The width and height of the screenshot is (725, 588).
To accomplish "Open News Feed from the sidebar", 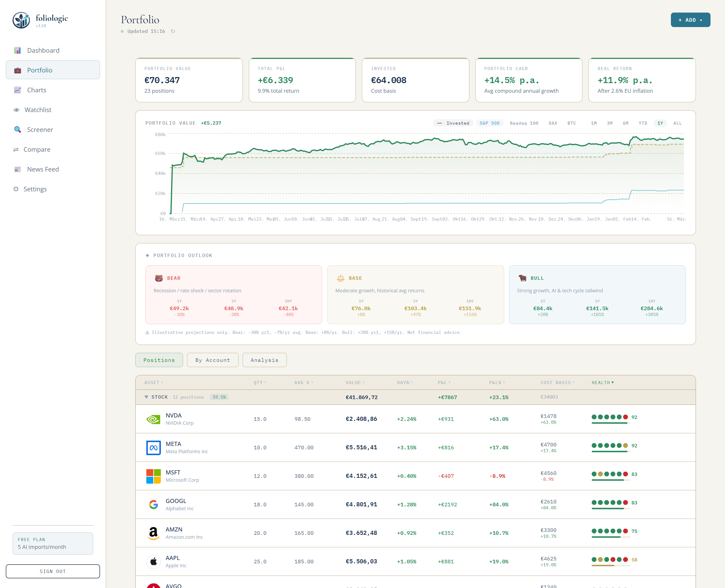I will click(17, 169).
